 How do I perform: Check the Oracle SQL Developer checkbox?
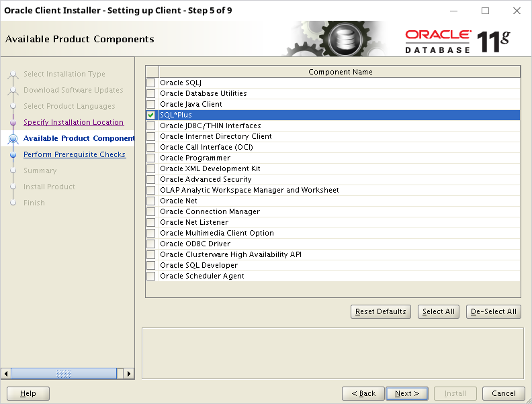[150, 265]
